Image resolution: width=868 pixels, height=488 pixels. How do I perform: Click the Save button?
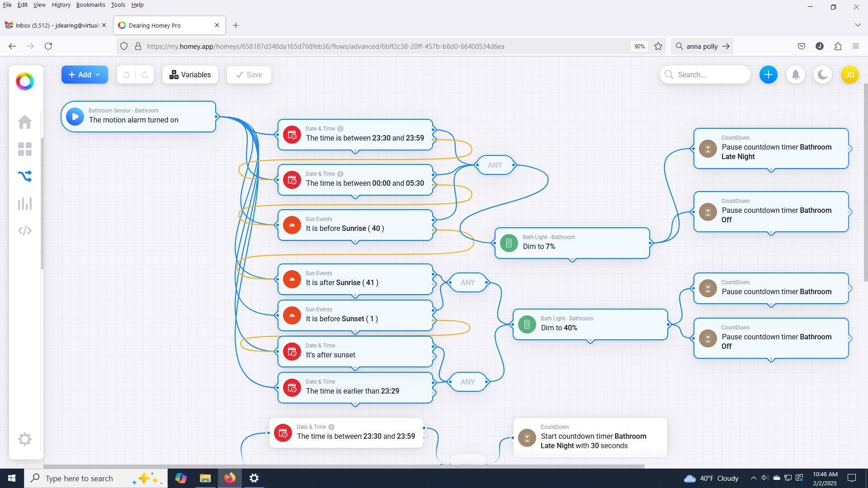pos(249,75)
